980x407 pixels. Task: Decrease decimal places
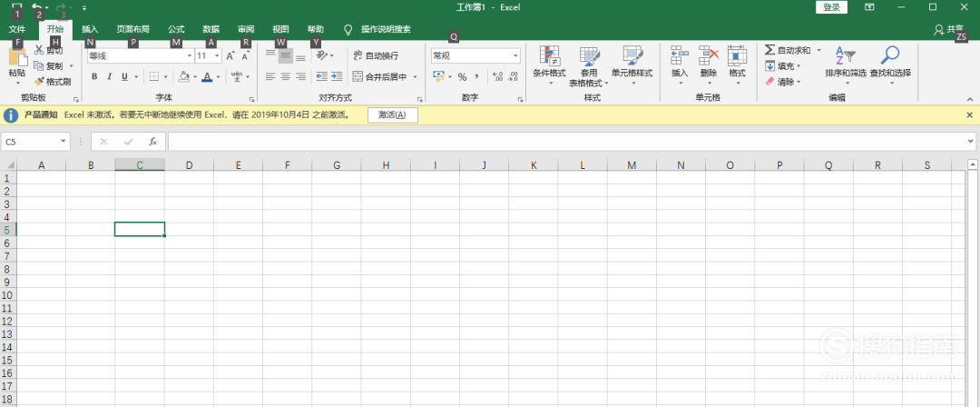513,77
